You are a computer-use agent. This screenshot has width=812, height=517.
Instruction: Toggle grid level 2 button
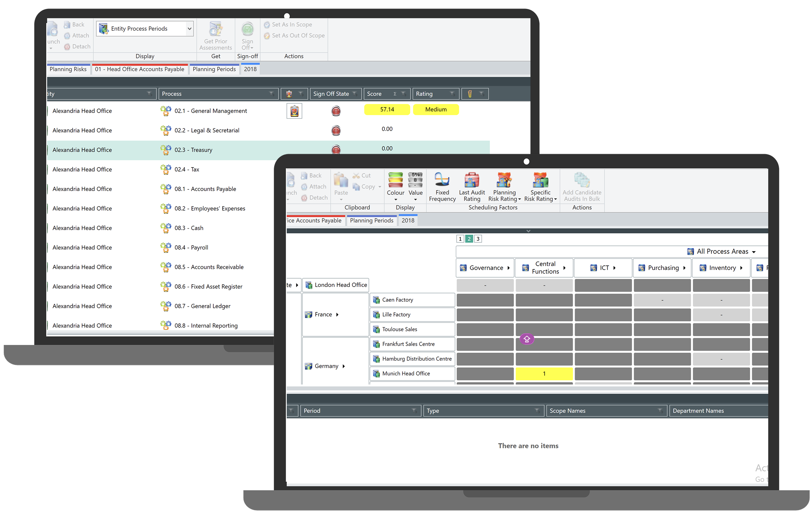[x=469, y=239]
